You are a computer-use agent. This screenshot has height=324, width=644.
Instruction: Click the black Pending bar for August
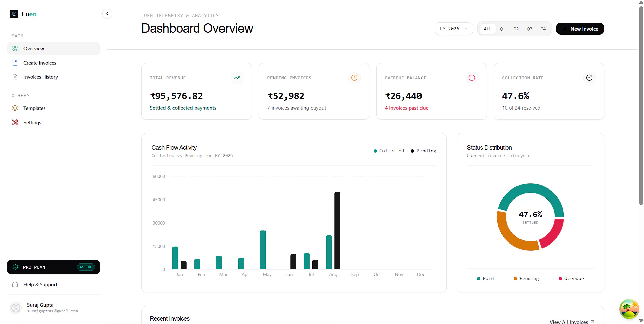[337, 230]
